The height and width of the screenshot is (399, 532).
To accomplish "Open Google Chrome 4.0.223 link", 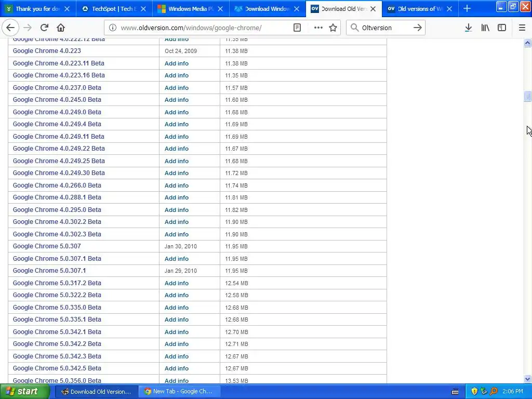I will coord(47,51).
